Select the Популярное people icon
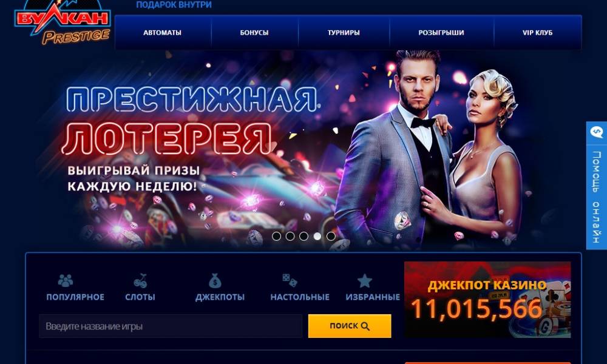The height and width of the screenshot is (364, 607). click(x=65, y=281)
